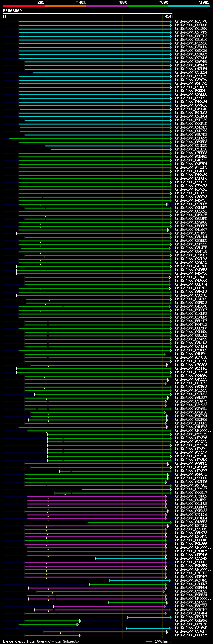Click the purple alignment bar of UniRef100_Q0JE91
The width and height of the screenshot is (213, 644).
pos(97,500)
